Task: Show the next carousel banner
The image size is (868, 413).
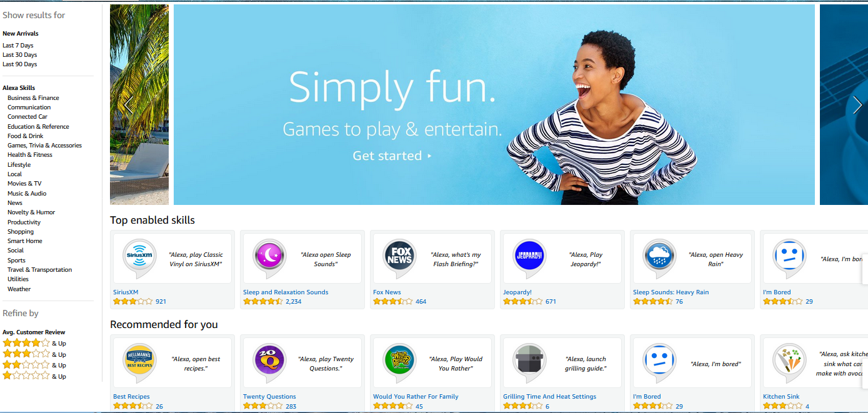Action: 857,105
